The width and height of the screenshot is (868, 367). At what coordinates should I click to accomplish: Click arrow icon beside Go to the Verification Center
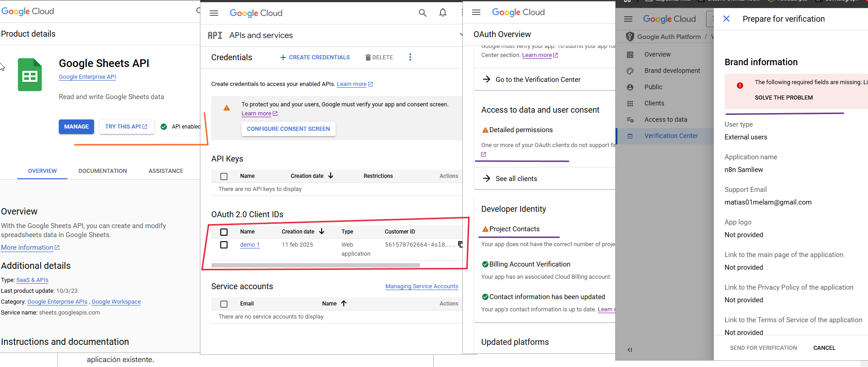(487, 79)
